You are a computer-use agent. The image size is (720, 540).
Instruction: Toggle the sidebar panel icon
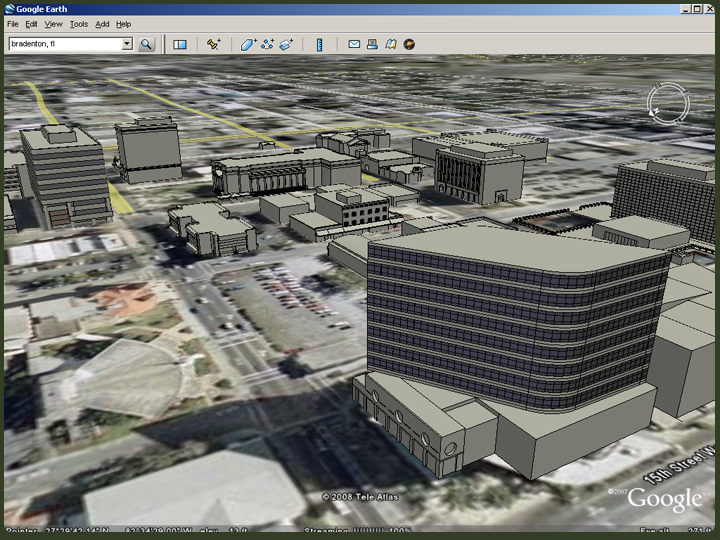tap(180, 44)
